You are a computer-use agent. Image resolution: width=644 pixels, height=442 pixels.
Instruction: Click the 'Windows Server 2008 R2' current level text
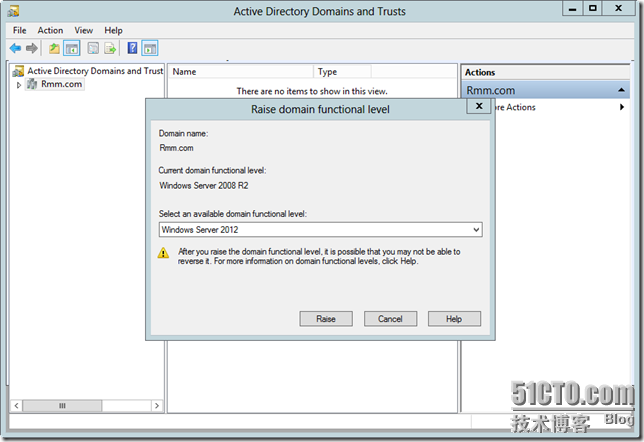click(204, 186)
